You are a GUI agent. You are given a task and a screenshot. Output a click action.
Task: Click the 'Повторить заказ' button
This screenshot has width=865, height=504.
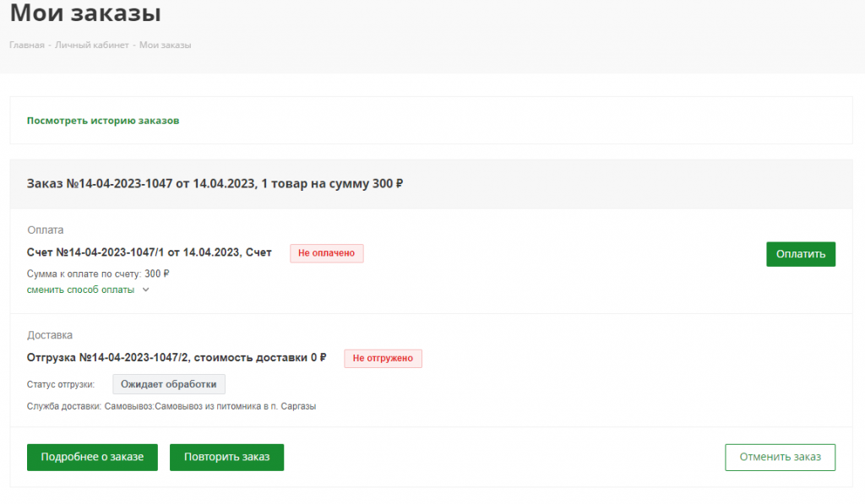(226, 457)
